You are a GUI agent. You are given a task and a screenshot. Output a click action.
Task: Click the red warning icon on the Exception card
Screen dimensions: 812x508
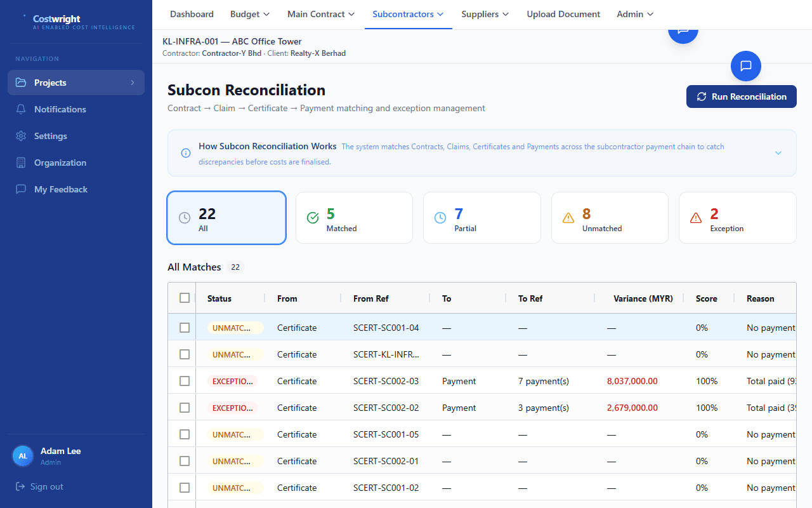(696, 218)
